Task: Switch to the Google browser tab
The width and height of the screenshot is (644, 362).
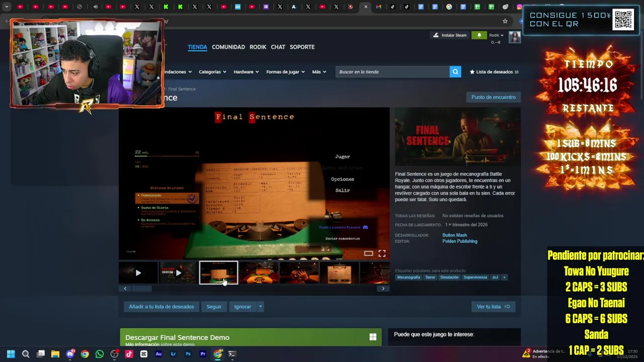Action: [x=449, y=7]
